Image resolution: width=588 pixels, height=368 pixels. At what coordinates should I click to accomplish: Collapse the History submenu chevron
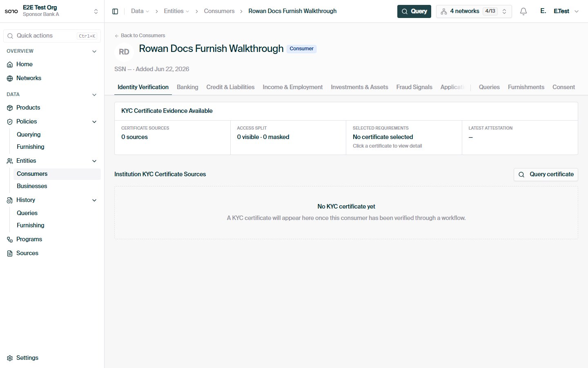[x=94, y=200]
